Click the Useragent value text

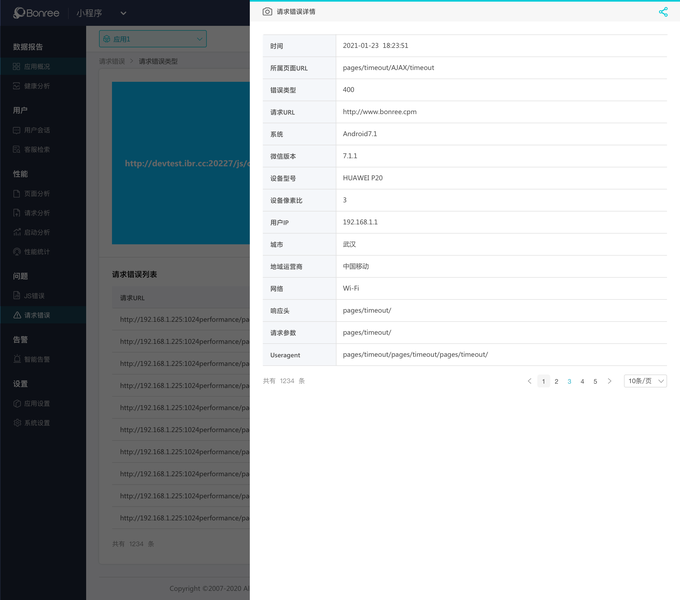(415, 355)
